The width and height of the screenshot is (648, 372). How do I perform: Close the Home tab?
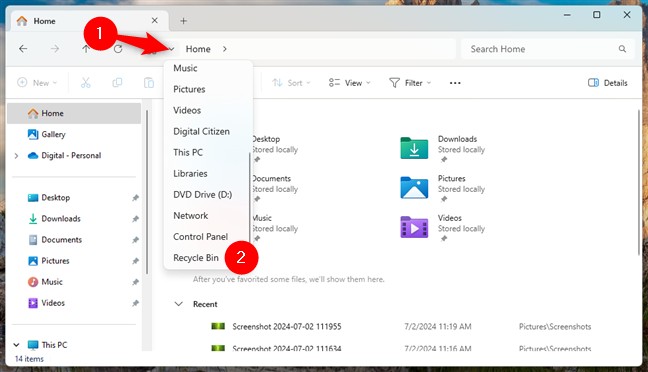pyautogui.click(x=155, y=20)
